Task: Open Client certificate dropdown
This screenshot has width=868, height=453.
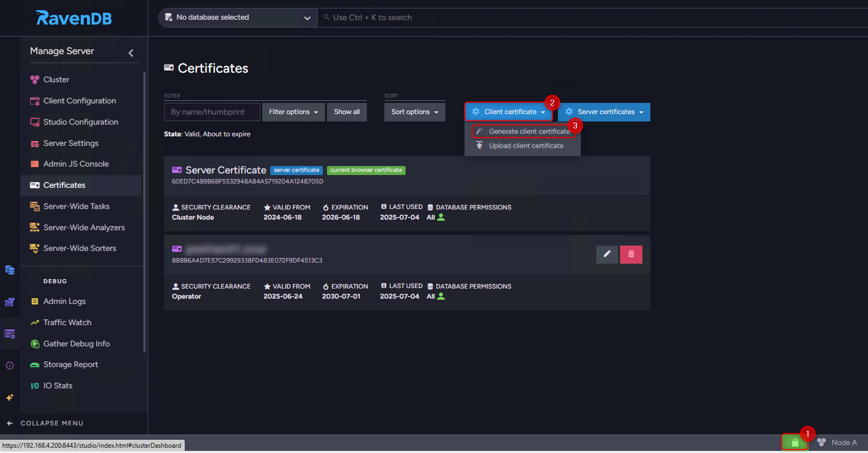Action: [509, 112]
